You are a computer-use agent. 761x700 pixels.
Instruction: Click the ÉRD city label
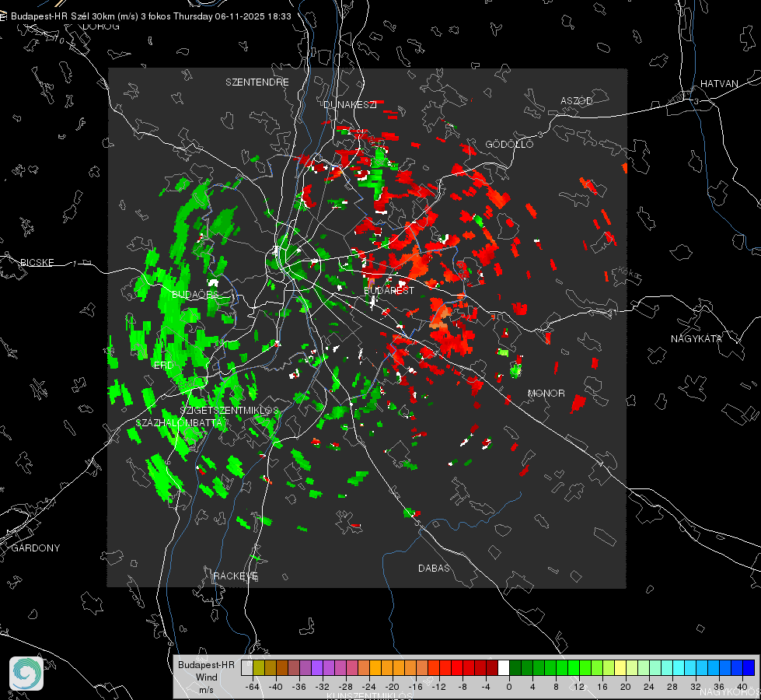click(163, 365)
